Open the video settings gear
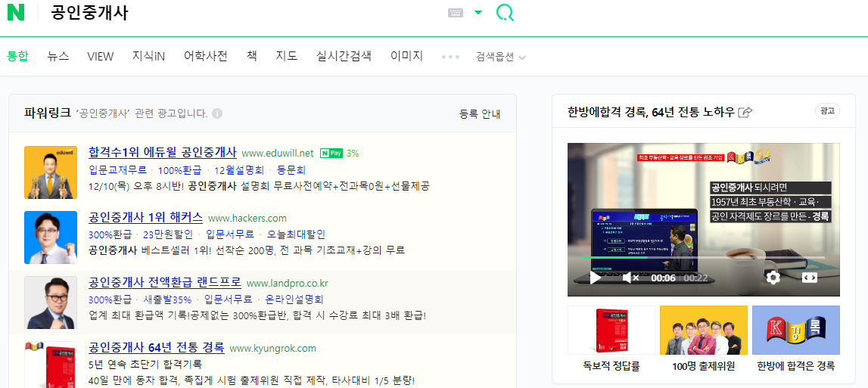 click(x=773, y=278)
